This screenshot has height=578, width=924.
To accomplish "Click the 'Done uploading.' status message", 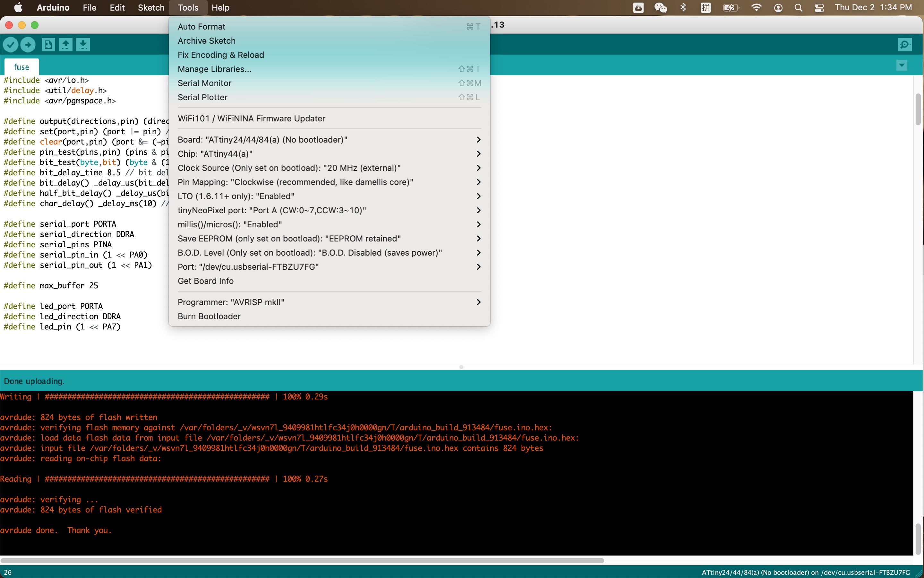I will point(34,381).
